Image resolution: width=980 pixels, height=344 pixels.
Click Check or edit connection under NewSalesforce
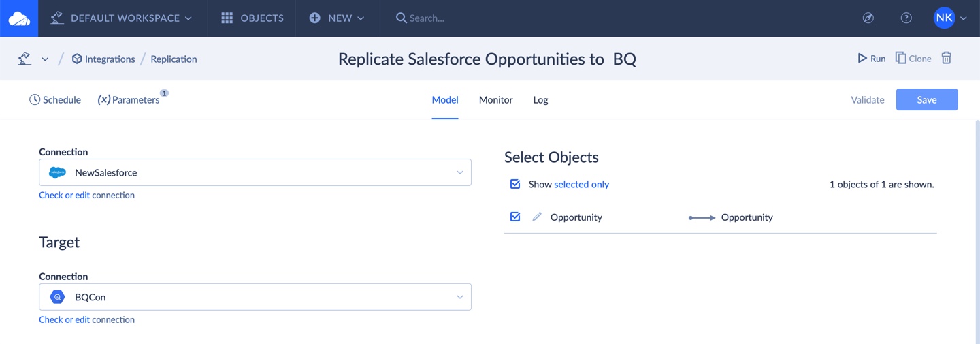[x=86, y=195]
